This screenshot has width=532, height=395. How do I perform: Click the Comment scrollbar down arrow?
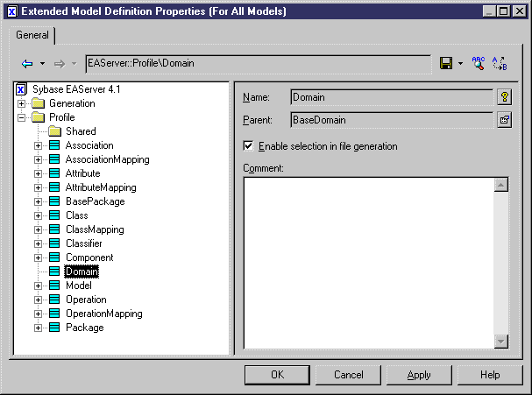click(501, 342)
